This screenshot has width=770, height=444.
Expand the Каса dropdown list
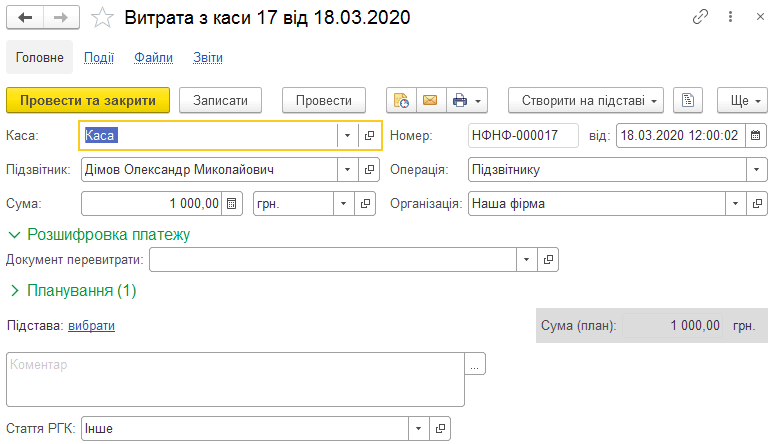pos(347,135)
